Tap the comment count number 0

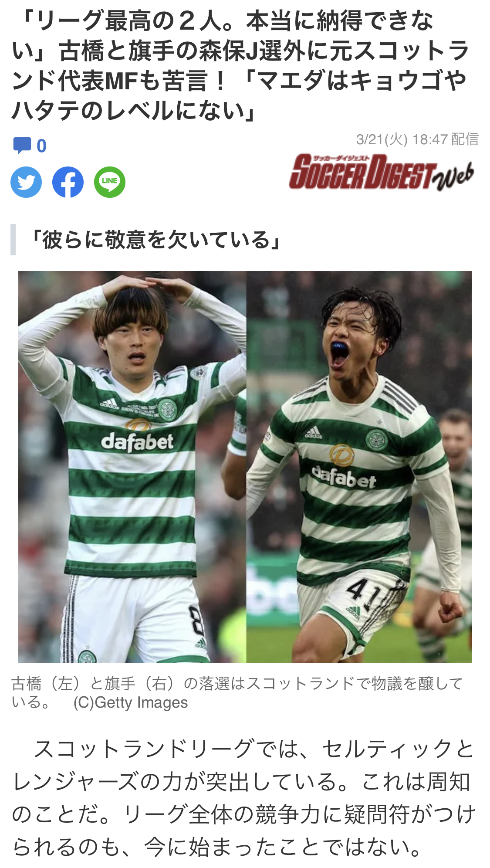tap(41, 146)
